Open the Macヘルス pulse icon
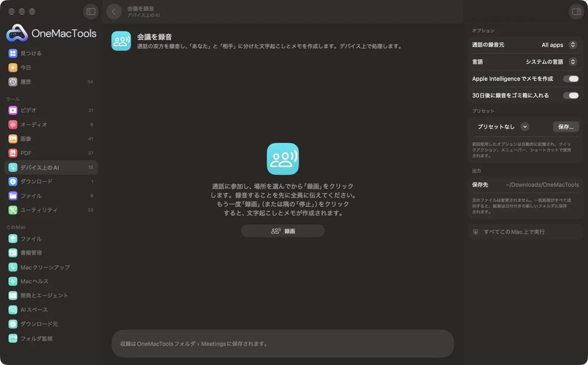This screenshot has height=365, width=588. [x=13, y=281]
